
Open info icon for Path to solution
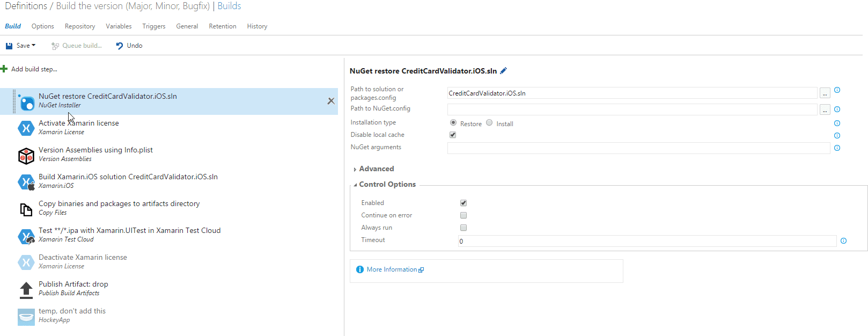pyautogui.click(x=837, y=90)
